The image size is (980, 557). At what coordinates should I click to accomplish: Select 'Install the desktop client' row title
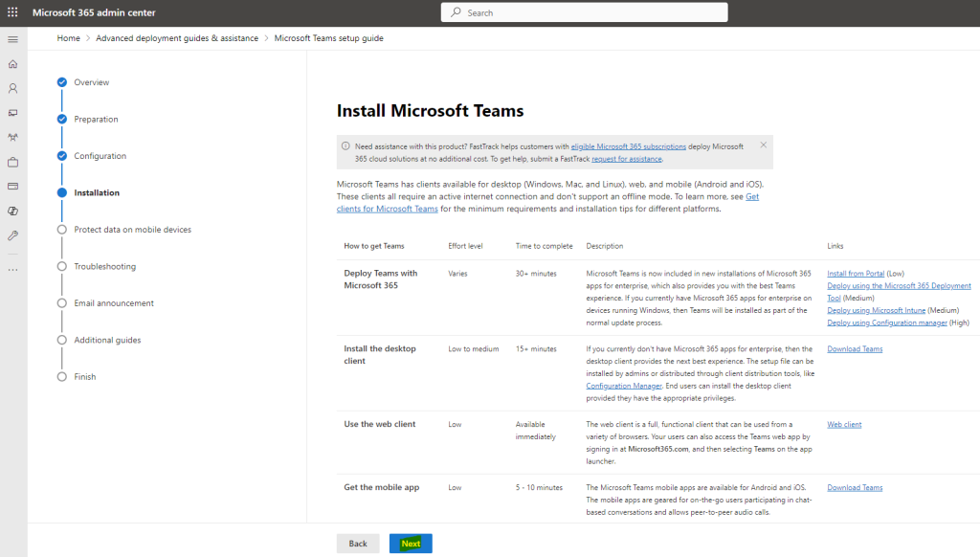click(x=379, y=354)
